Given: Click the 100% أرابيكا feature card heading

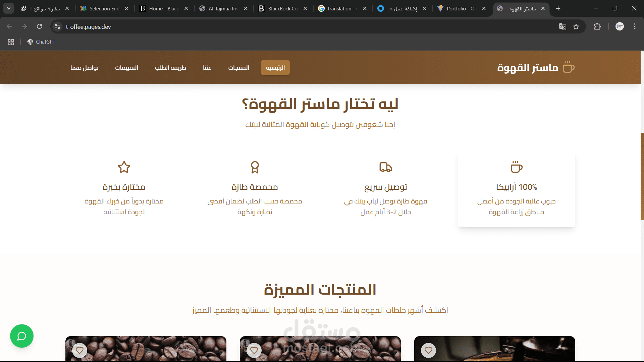Looking at the screenshot, I should click(x=517, y=187).
